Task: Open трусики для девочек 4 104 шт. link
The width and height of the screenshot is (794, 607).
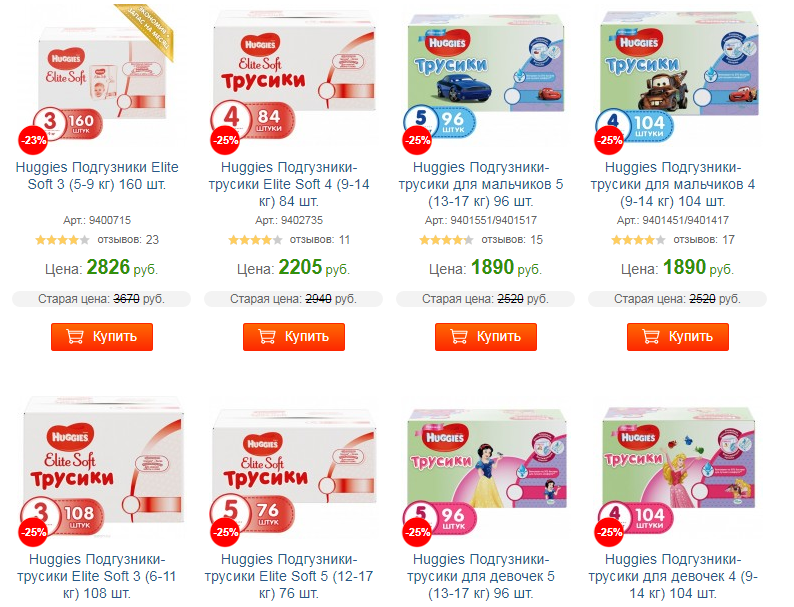Action: [x=672, y=576]
